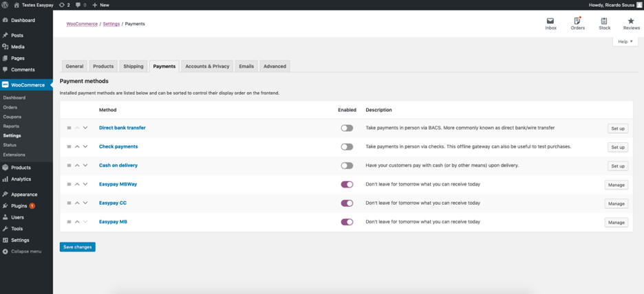Open Comments in the sidebar
The image size is (644, 294).
(26, 69)
